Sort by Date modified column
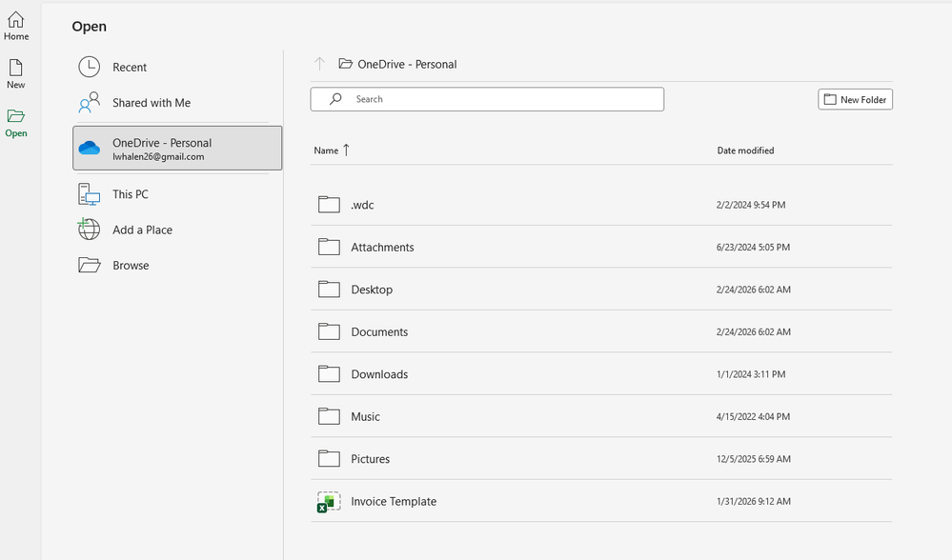The image size is (952, 560). pyautogui.click(x=745, y=150)
